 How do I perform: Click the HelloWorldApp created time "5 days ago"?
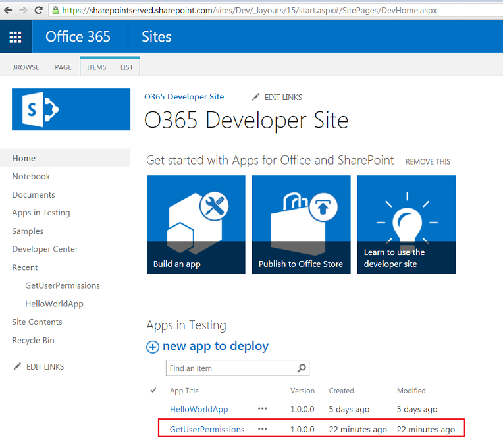[349, 410]
